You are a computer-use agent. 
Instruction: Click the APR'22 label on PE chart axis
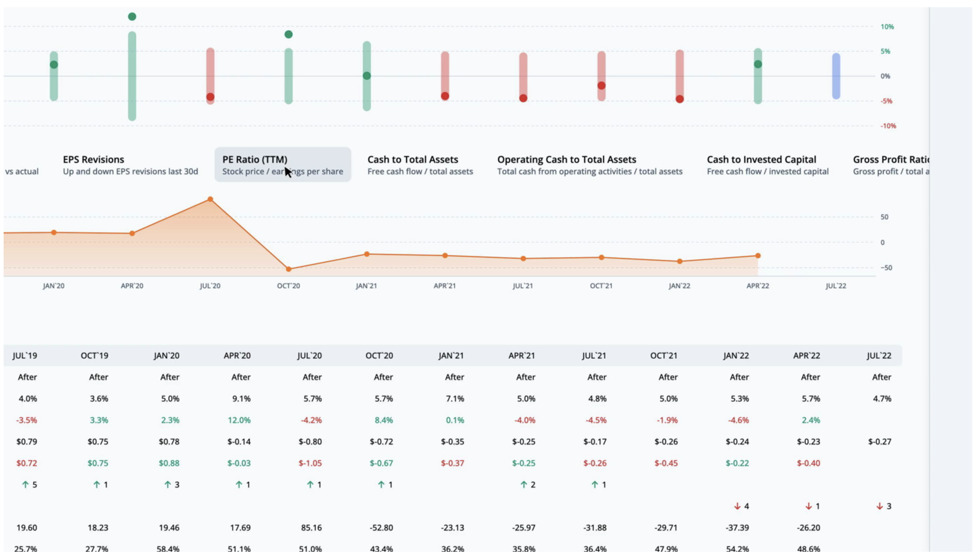click(x=758, y=286)
